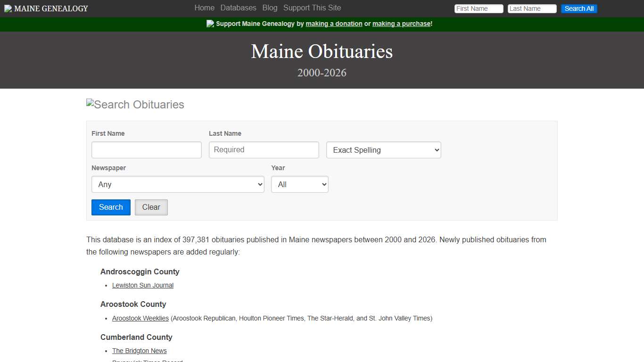Open the Support This Site page
This screenshot has height=362, width=644.
[x=312, y=8]
